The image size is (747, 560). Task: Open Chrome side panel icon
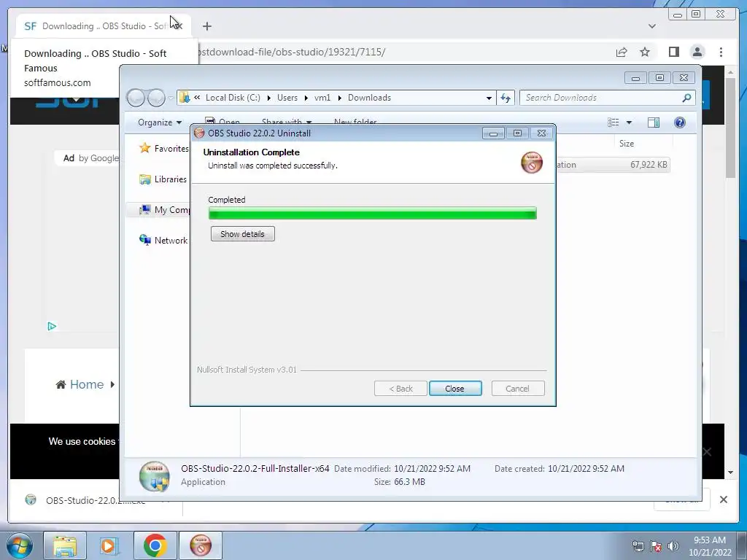pyautogui.click(x=673, y=52)
